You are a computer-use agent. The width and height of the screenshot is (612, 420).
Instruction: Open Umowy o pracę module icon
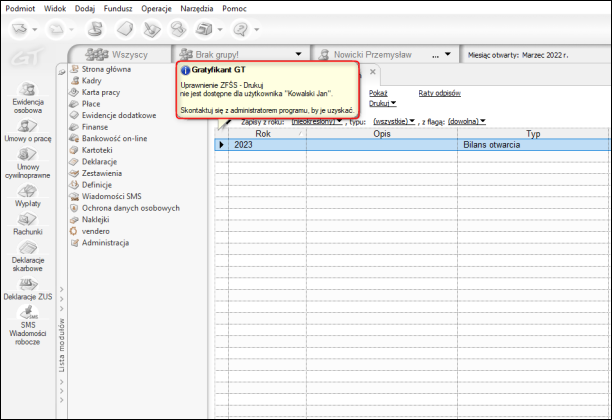[28, 131]
